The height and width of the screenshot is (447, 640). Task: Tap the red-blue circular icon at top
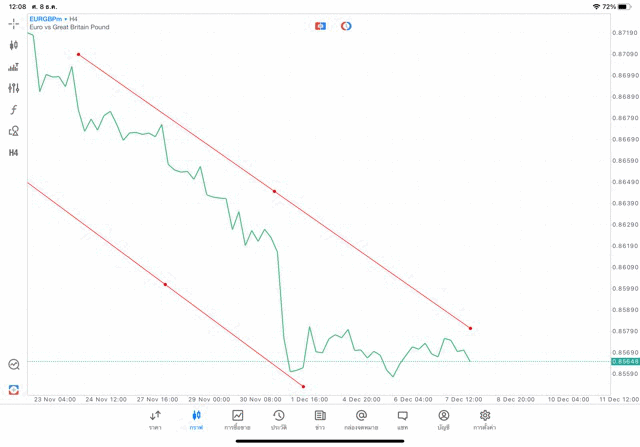[x=346, y=25]
